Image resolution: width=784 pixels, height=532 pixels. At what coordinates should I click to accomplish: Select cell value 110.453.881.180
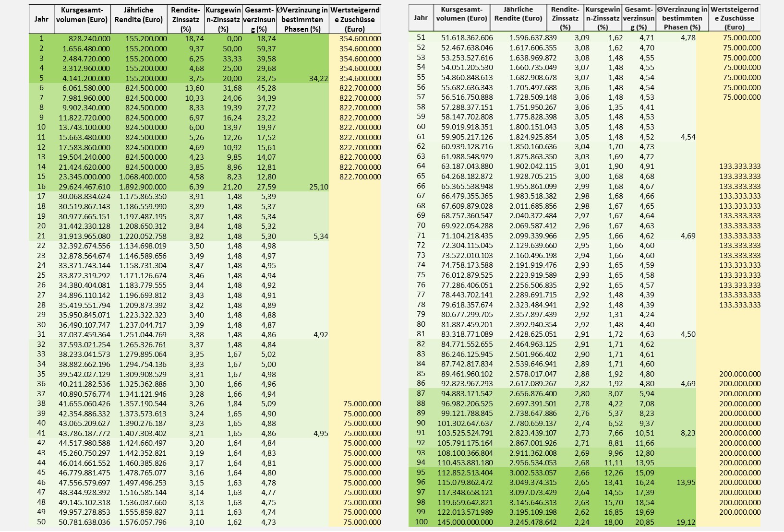coord(465,463)
